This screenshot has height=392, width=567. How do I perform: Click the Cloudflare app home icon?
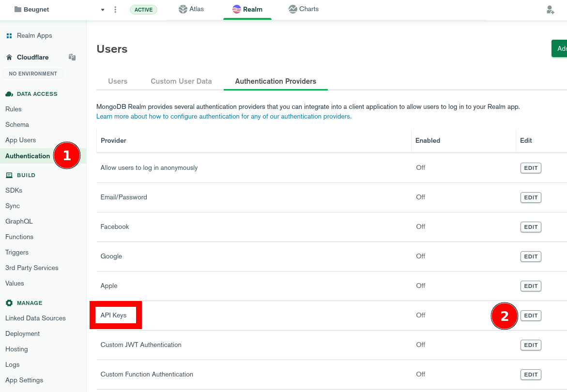pyautogui.click(x=9, y=57)
